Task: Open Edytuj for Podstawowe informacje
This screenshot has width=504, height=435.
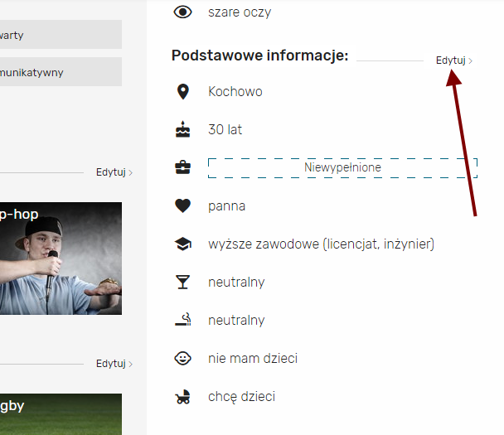Action: pyautogui.click(x=454, y=60)
